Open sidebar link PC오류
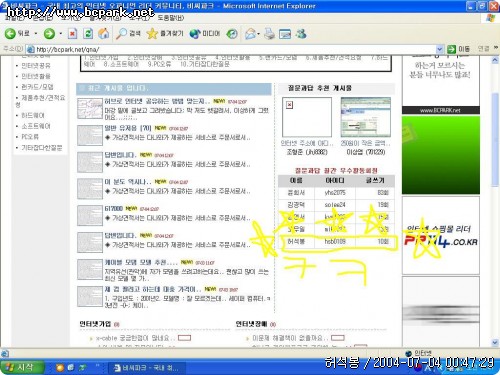This screenshot has height=375, width=500. [x=30, y=137]
